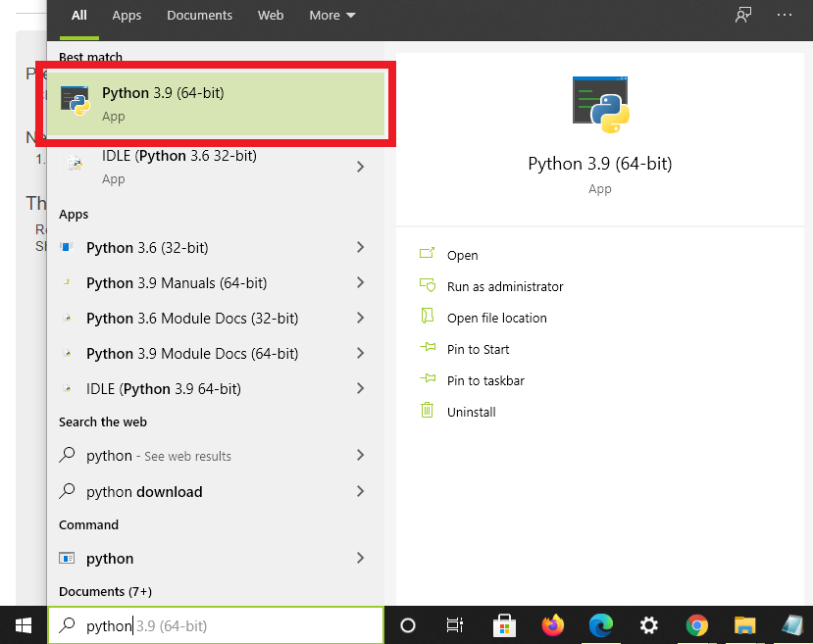Select Python 3.6 Module Docs (32-bit)
Screen dimensions: 813x644
point(216,319)
